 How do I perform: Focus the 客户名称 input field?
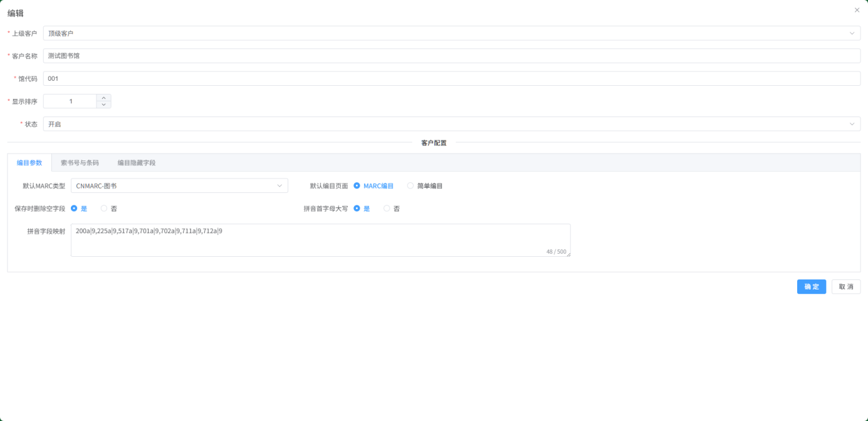pos(452,56)
